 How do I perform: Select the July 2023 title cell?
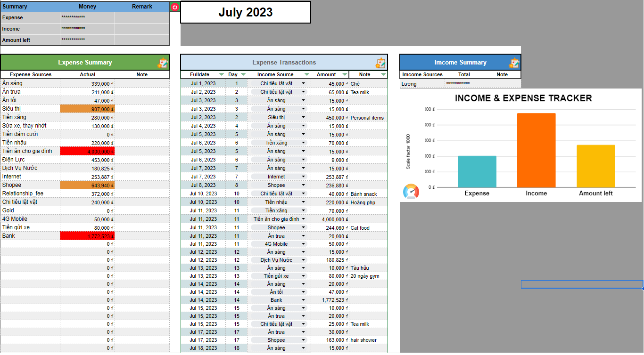pyautogui.click(x=245, y=12)
